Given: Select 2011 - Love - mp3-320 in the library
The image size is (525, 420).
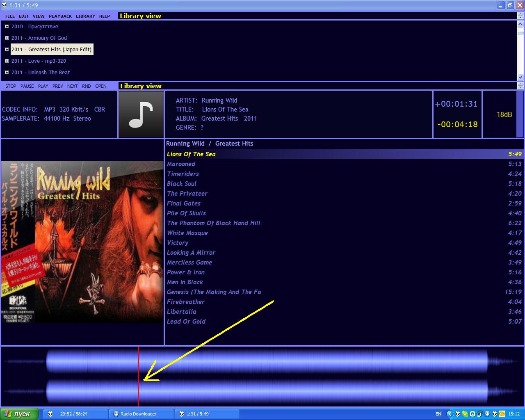Looking at the screenshot, I should (x=39, y=61).
